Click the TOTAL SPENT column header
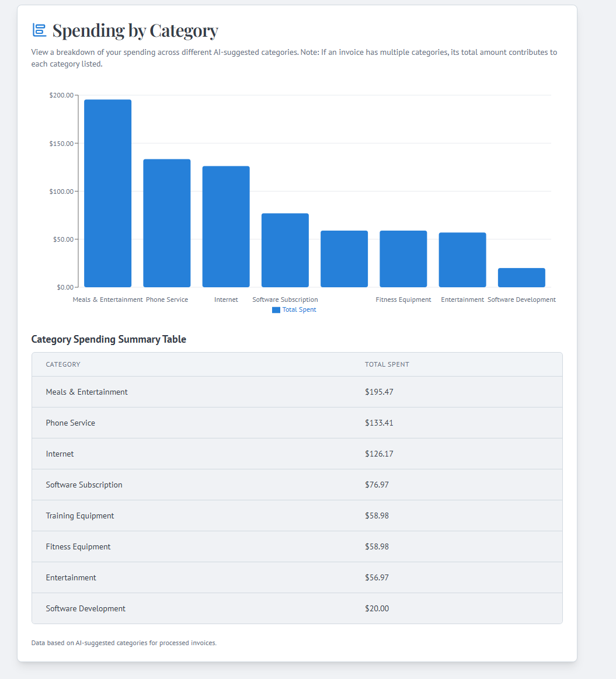Image resolution: width=616 pixels, height=679 pixels. [x=387, y=364]
